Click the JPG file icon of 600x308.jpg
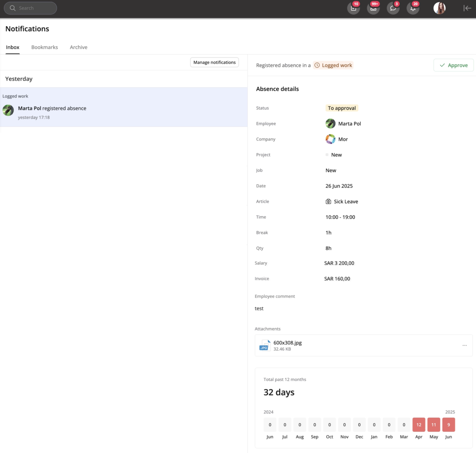Screen dimensions: 476x453 265,345
